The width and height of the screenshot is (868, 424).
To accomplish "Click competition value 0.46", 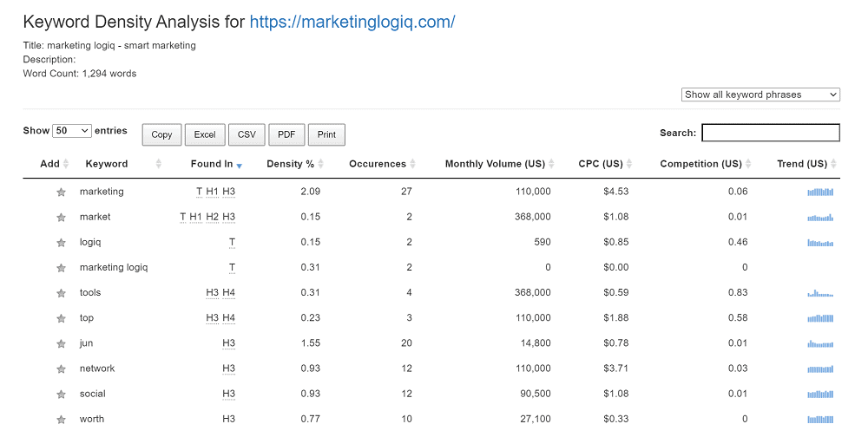I will click(x=738, y=242).
